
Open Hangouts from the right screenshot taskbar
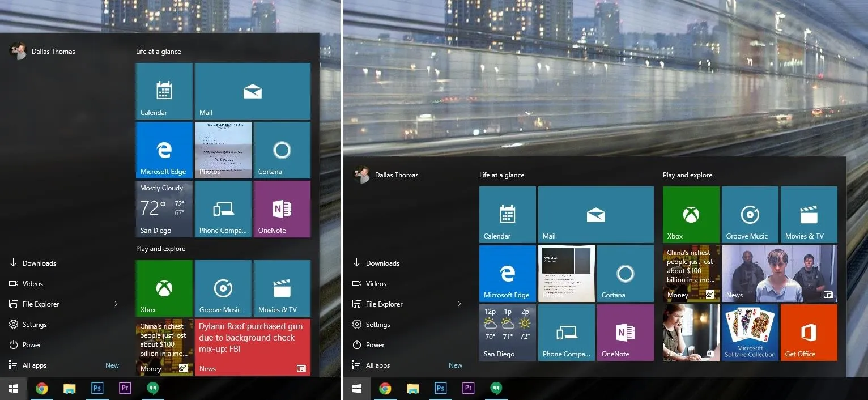[496, 389]
